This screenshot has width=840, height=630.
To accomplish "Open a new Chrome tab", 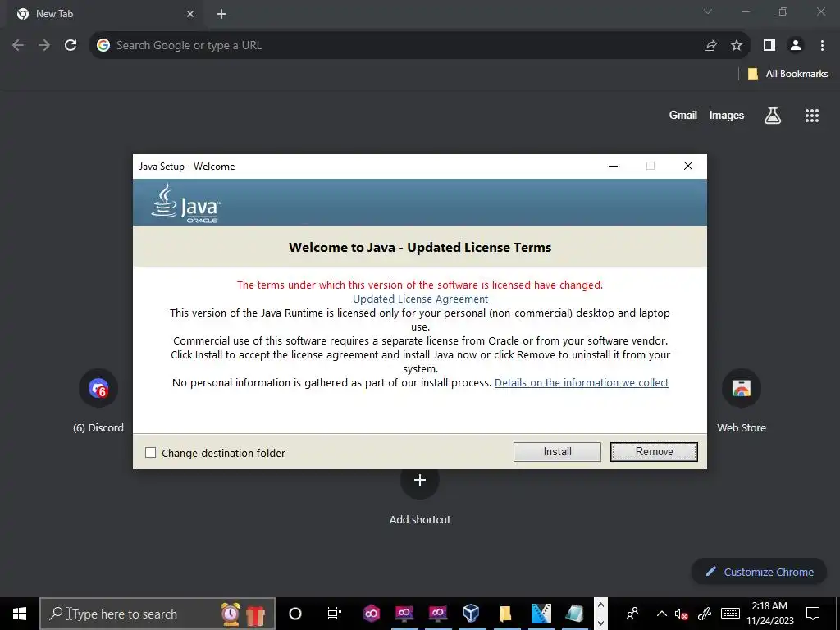I will click(x=221, y=14).
